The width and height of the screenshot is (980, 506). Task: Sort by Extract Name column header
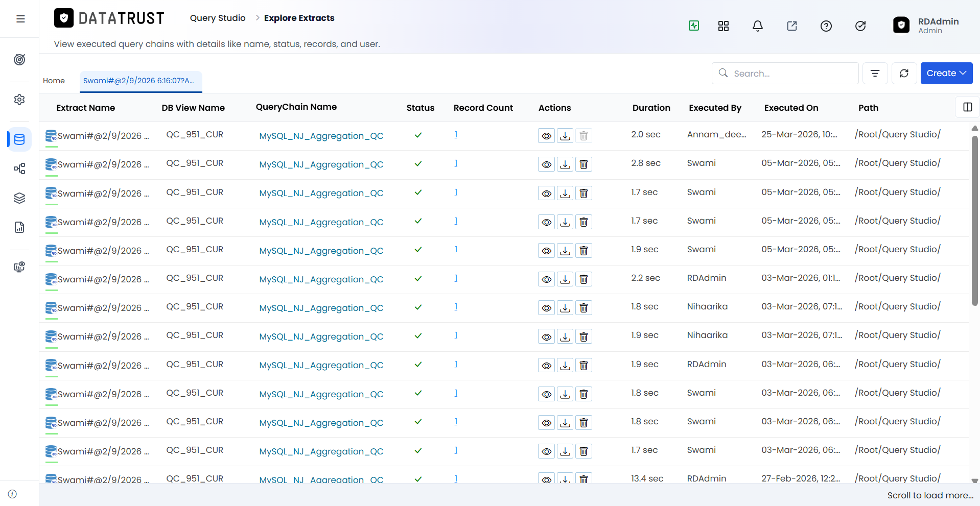click(x=85, y=108)
